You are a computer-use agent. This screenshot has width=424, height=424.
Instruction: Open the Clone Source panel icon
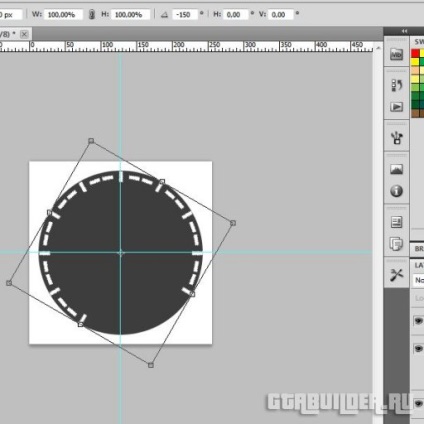[396, 244]
